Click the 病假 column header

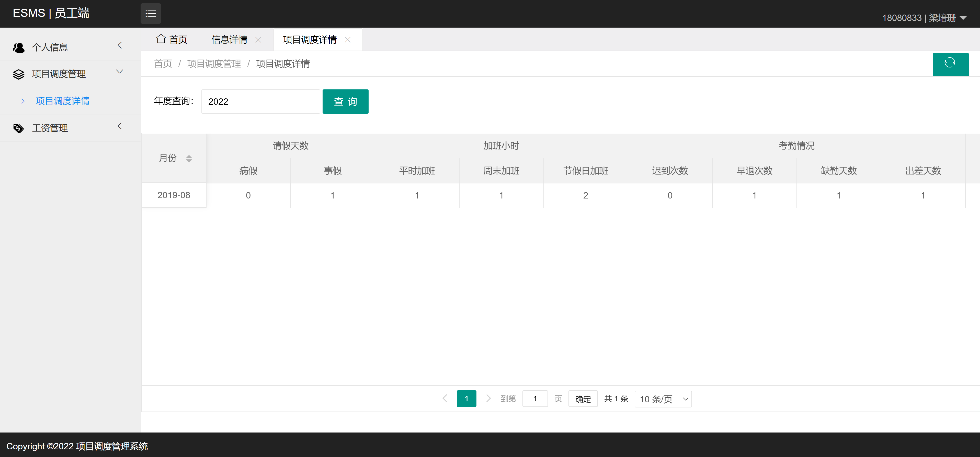[x=248, y=171]
